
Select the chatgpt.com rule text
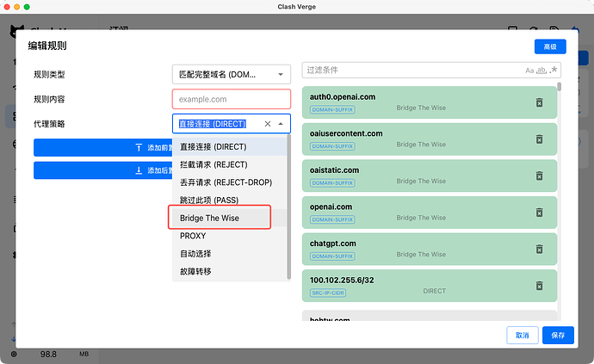[332, 244]
